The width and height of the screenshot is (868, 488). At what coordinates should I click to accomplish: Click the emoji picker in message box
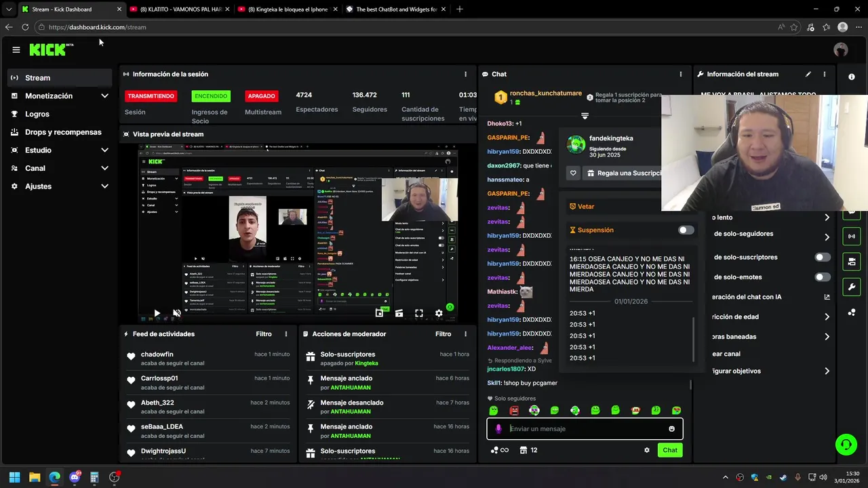tap(672, 428)
